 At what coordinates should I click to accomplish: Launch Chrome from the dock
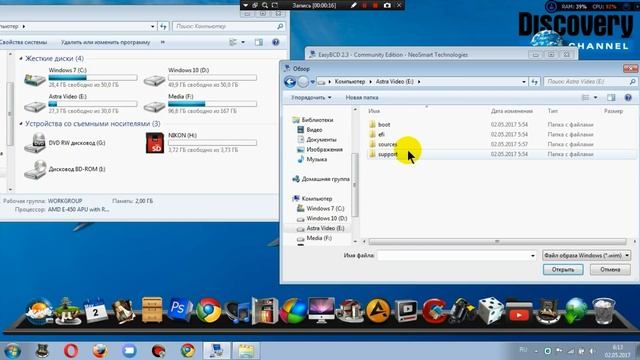click(208, 311)
